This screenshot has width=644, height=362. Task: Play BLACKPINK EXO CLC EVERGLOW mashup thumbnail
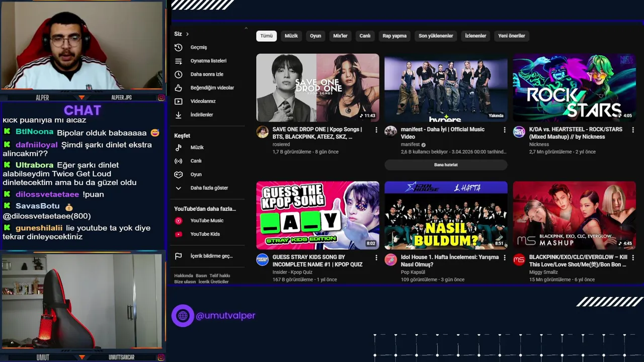574,216
